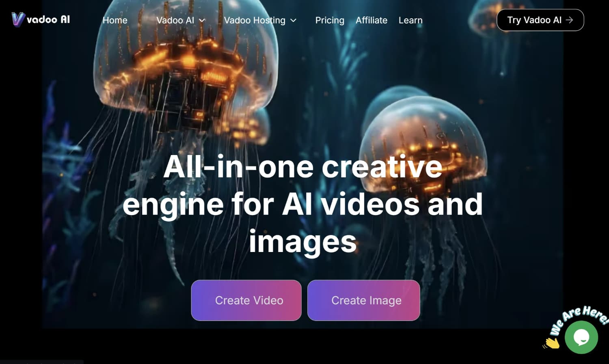Click the Vadoo V logo icon
609x364 pixels.
pos(18,19)
